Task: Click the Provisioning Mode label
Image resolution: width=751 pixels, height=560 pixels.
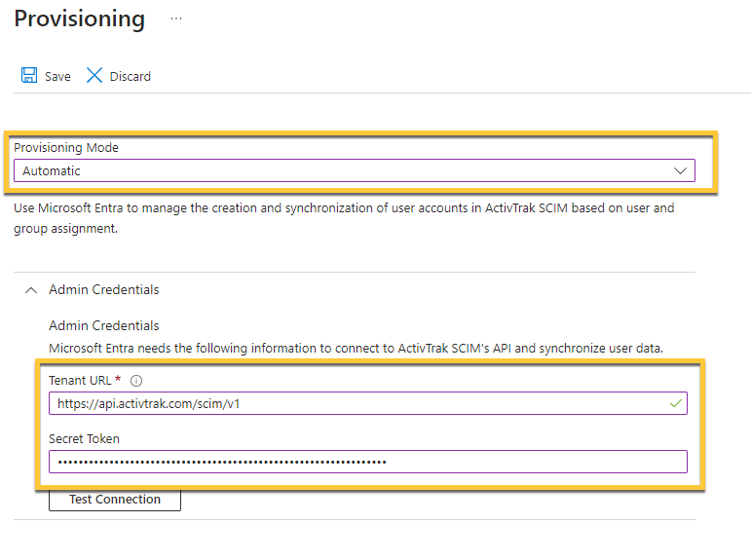Action: (66, 147)
